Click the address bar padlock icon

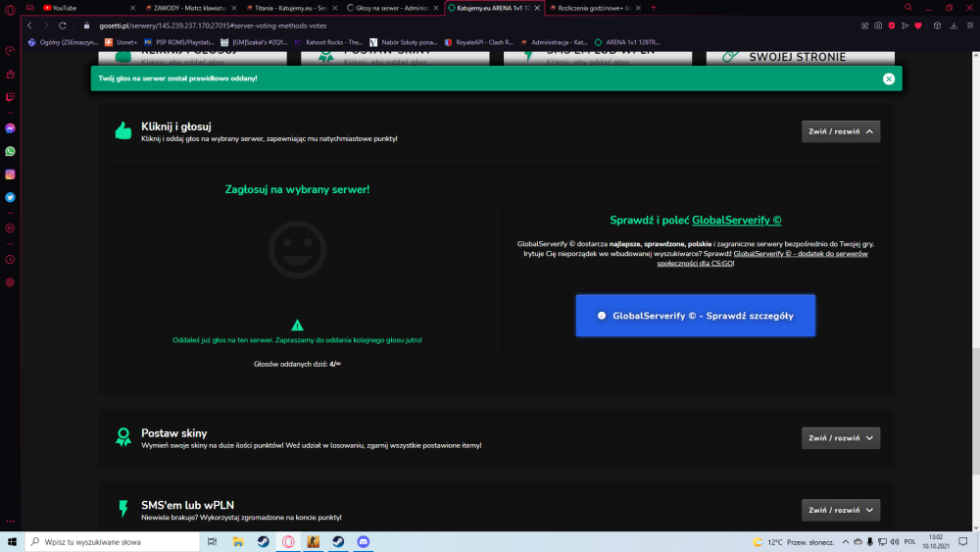[x=87, y=25]
